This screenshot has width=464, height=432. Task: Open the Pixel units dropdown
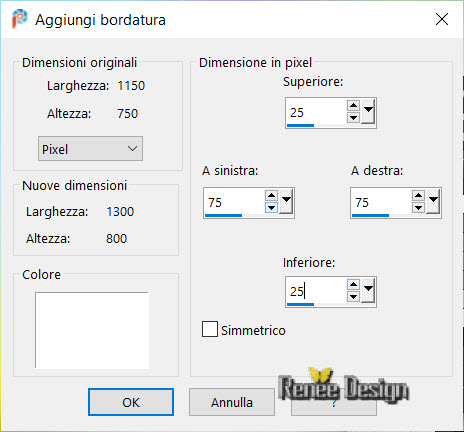point(90,149)
